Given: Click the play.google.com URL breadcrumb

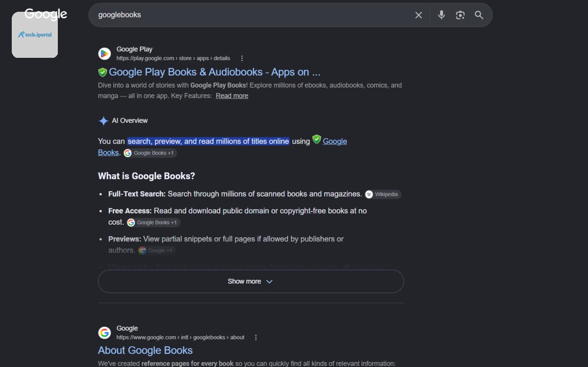Looking at the screenshot, I should tap(173, 58).
